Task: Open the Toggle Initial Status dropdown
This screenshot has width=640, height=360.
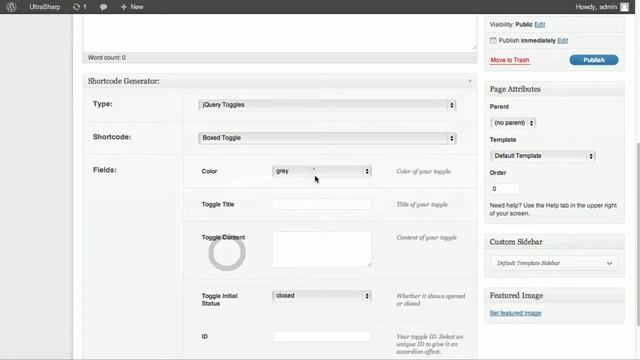Action: pyautogui.click(x=322, y=296)
